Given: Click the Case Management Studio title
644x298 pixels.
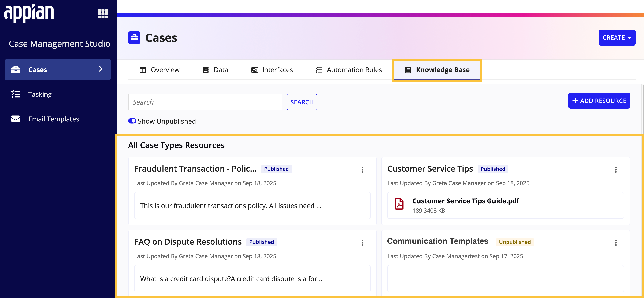Looking at the screenshot, I should (x=59, y=44).
